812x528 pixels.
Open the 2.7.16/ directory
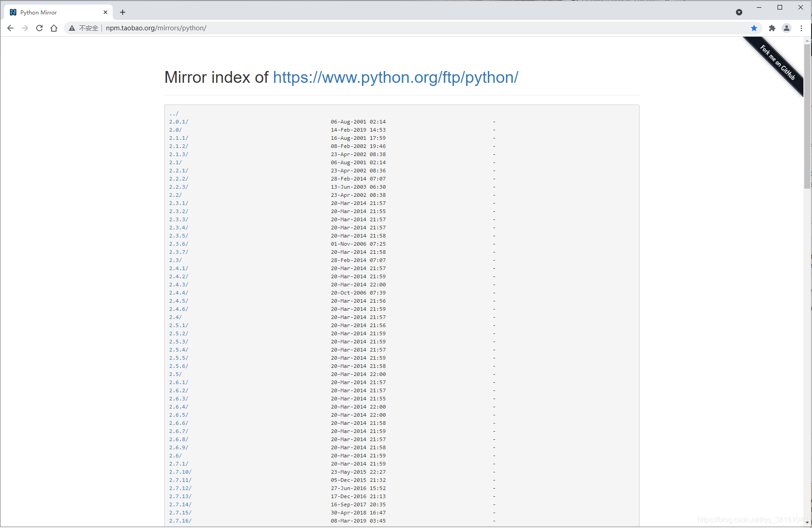181,521
